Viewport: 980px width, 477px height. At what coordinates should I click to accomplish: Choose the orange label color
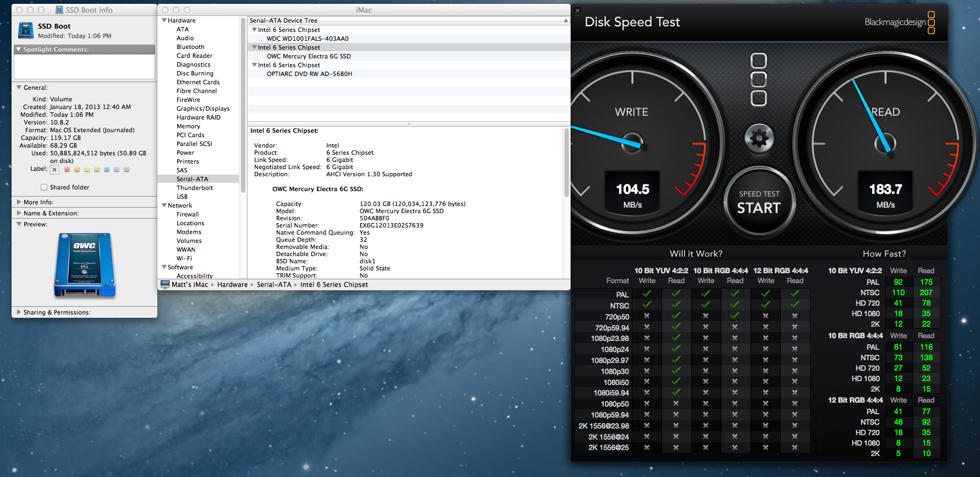click(x=77, y=170)
